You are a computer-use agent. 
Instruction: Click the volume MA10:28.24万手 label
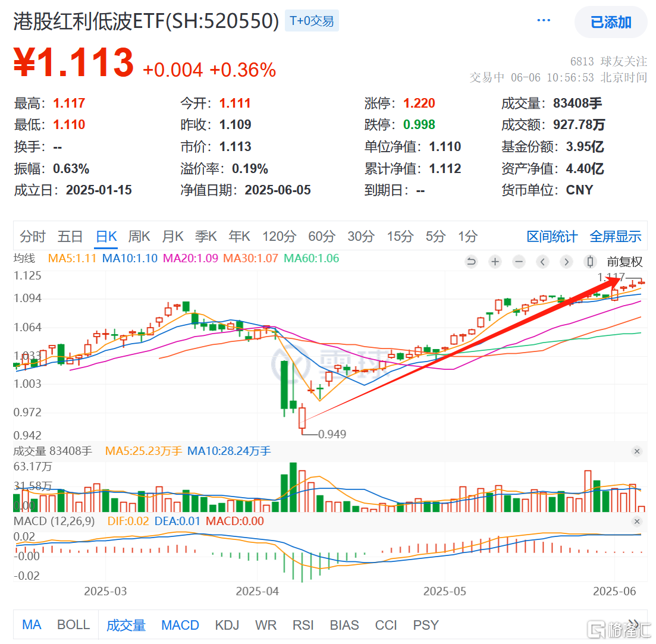click(x=229, y=451)
